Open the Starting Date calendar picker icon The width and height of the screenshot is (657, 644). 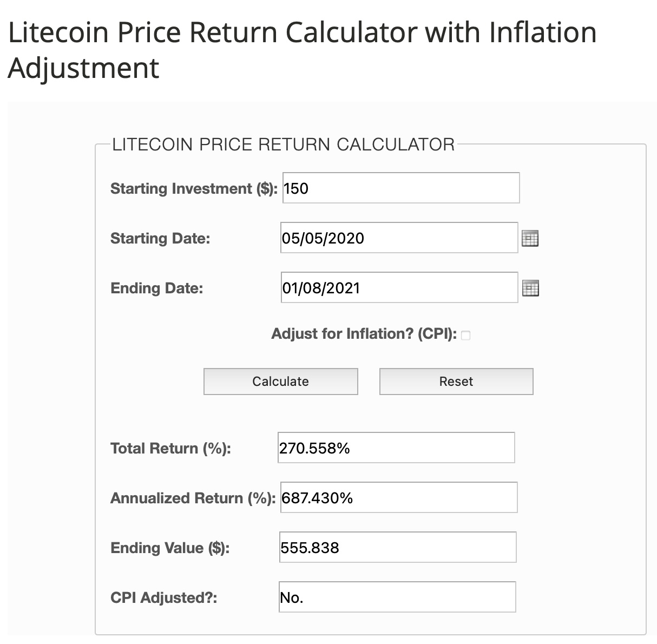tap(530, 238)
